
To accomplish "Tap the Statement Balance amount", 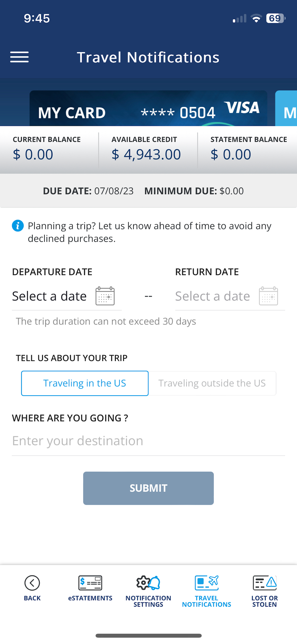I will (x=230, y=154).
